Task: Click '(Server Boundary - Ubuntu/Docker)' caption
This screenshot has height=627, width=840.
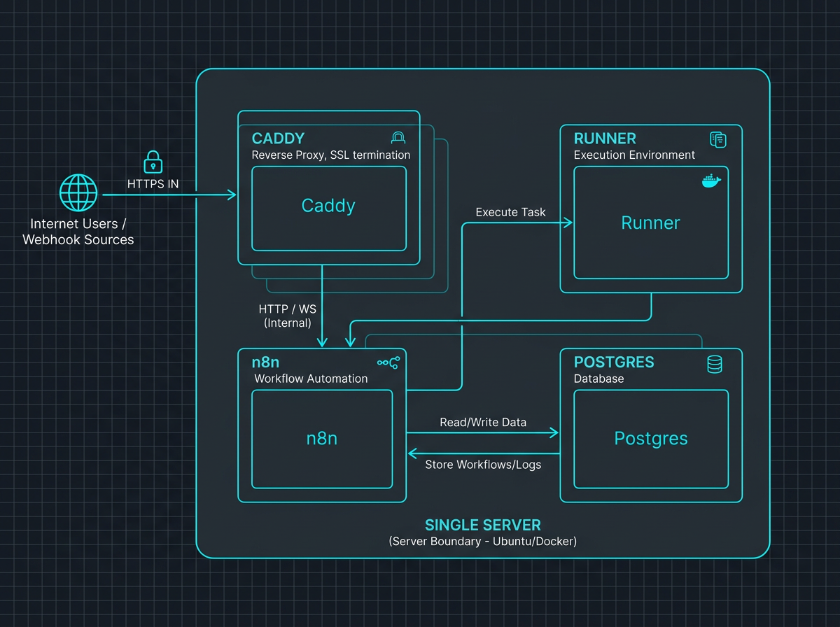Action: click(483, 542)
